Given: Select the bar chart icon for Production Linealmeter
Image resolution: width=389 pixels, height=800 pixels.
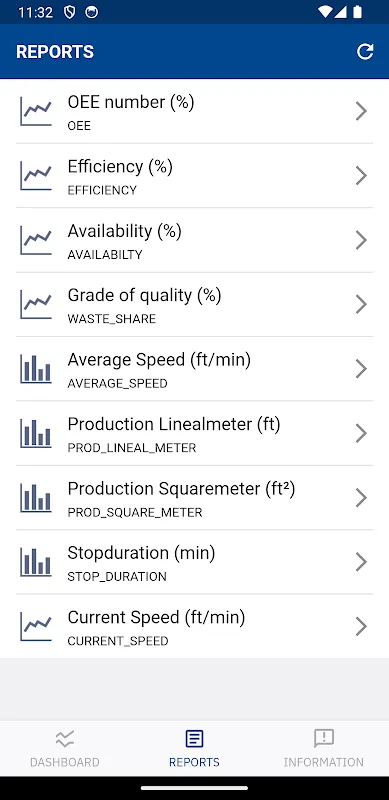Looking at the screenshot, I should pos(36,433).
